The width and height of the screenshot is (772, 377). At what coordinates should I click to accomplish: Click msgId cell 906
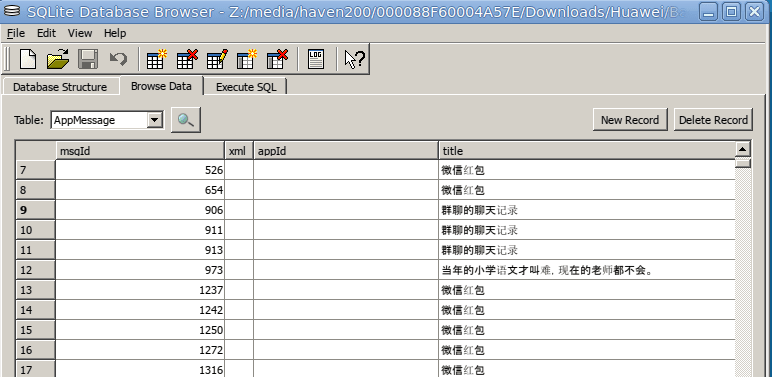140,210
